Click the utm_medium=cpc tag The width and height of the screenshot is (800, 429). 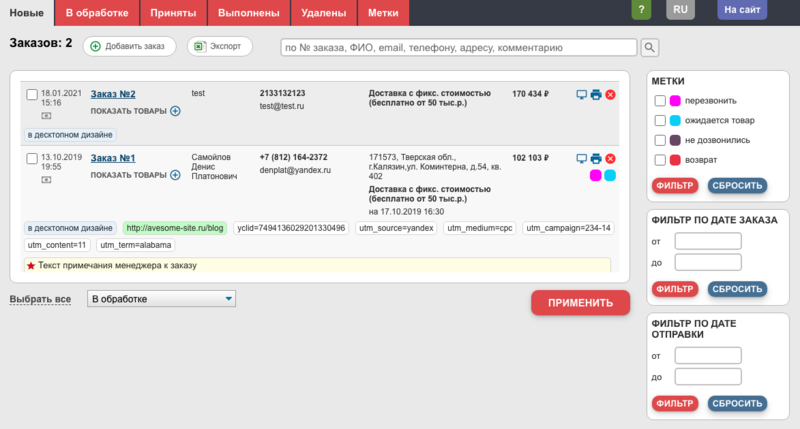pos(480,228)
